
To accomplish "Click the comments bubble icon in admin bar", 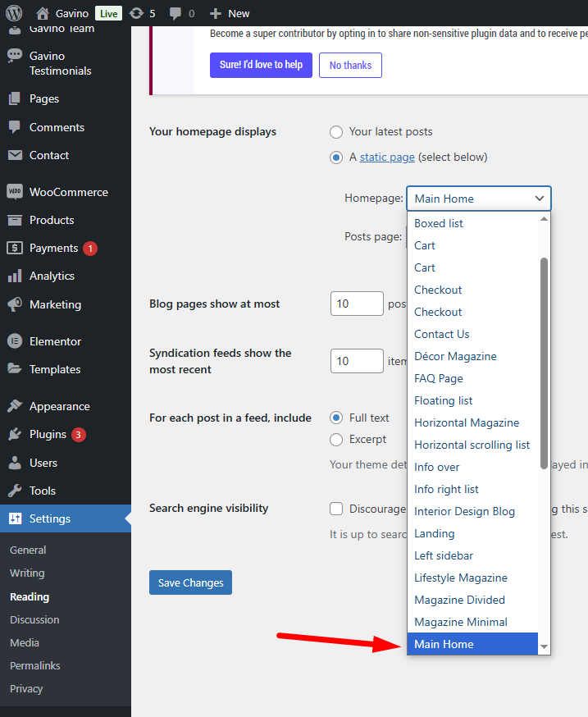I will pos(175,13).
